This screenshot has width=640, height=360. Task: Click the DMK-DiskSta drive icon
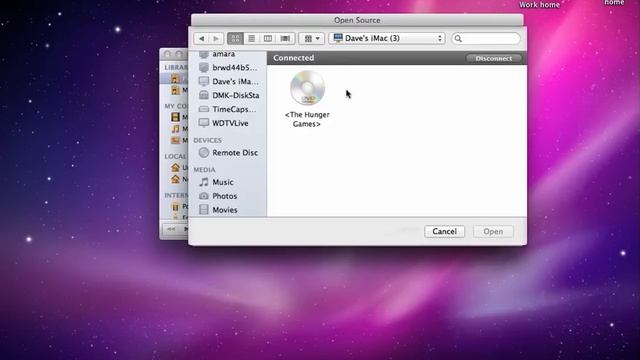204,95
